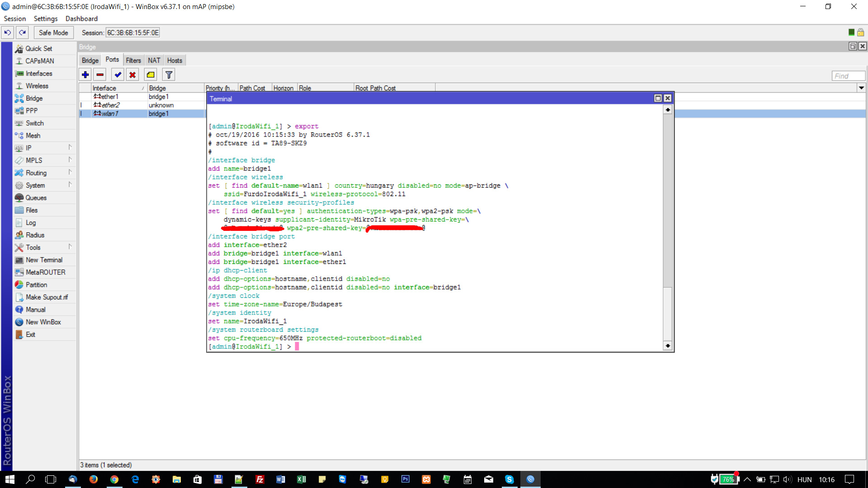The width and height of the screenshot is (868, 488).
Task: Open Radius in sidebar
Action: click(x=35, y=235)
